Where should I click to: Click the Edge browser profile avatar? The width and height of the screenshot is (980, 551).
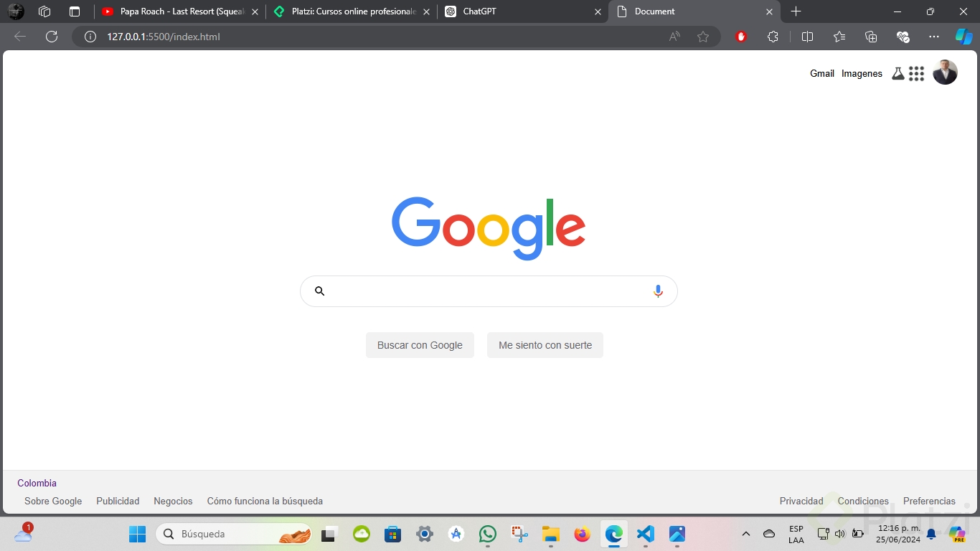click(16, 11)
